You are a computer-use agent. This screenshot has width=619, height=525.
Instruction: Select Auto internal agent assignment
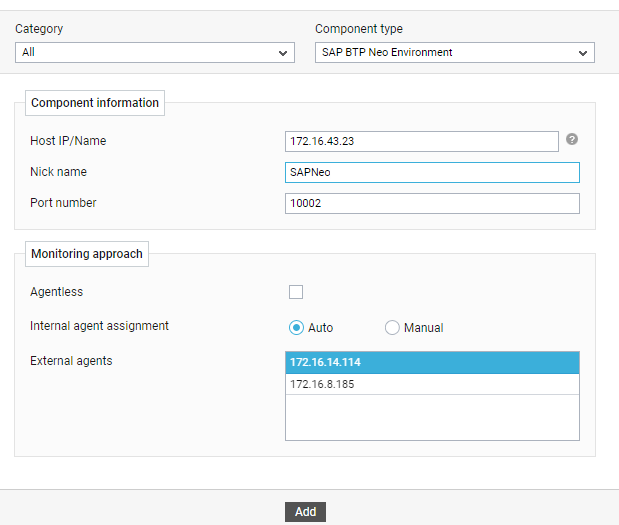pyautogui.click(x=296, y=328)
